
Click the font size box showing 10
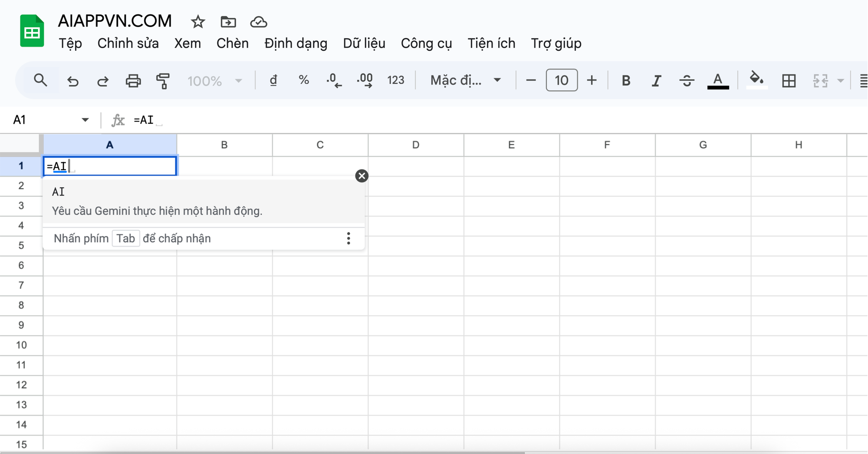562,80
